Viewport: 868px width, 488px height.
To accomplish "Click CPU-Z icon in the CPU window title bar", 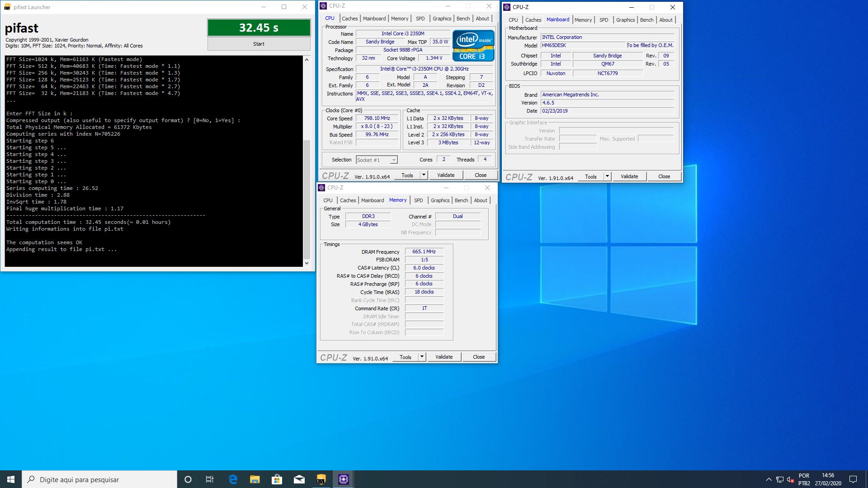I will (323, 6).
